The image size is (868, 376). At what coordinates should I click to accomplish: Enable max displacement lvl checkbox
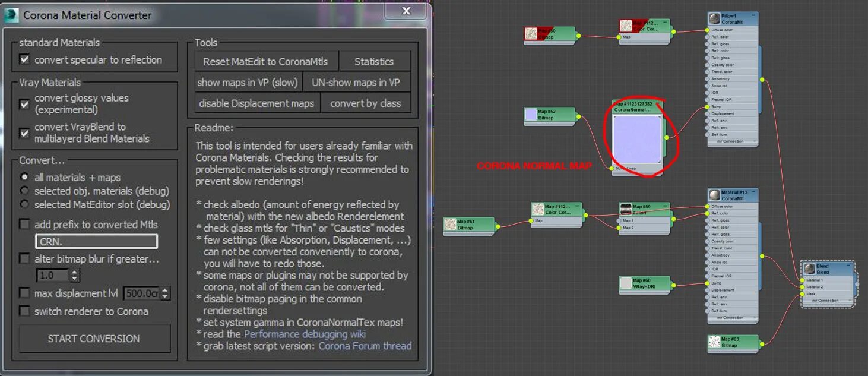(24, 293)
